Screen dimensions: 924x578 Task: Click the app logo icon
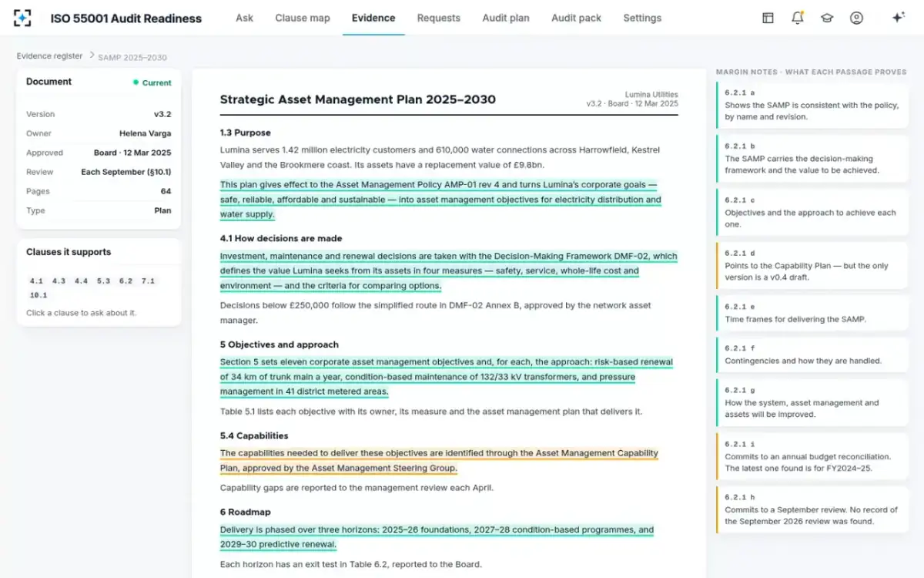pyautogui.click(x=22, y=18)
